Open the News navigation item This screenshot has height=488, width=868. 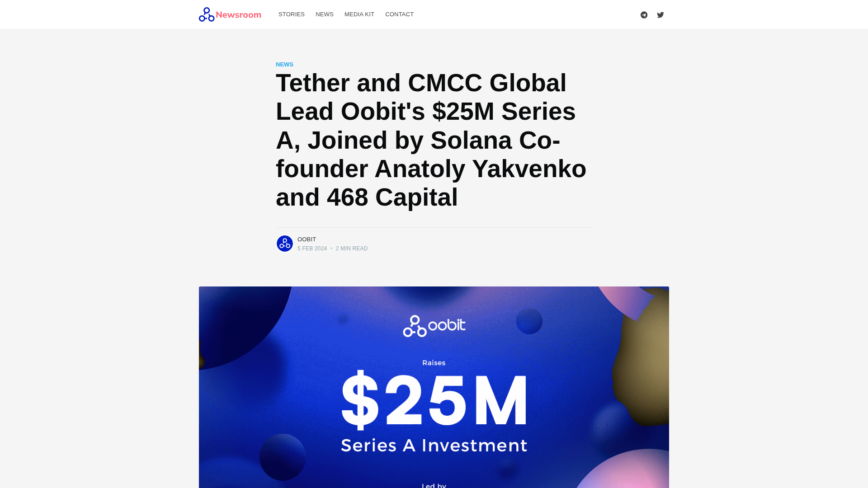click(x=325, y=14)
